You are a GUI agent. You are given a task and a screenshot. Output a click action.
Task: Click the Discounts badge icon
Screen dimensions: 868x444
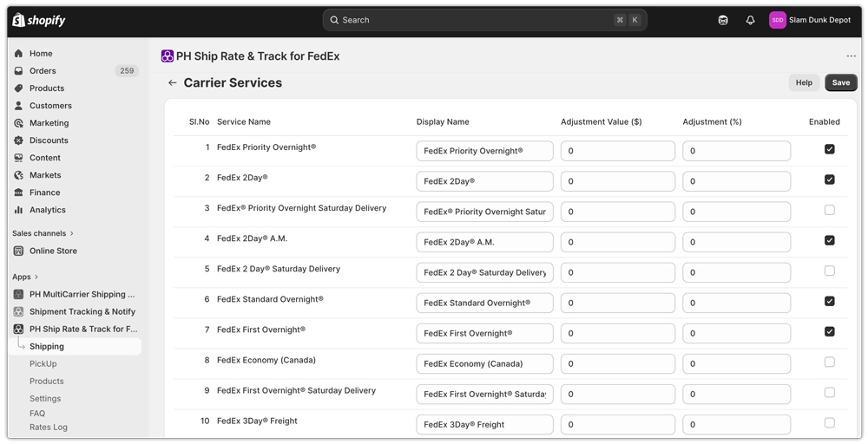point(18,140)
